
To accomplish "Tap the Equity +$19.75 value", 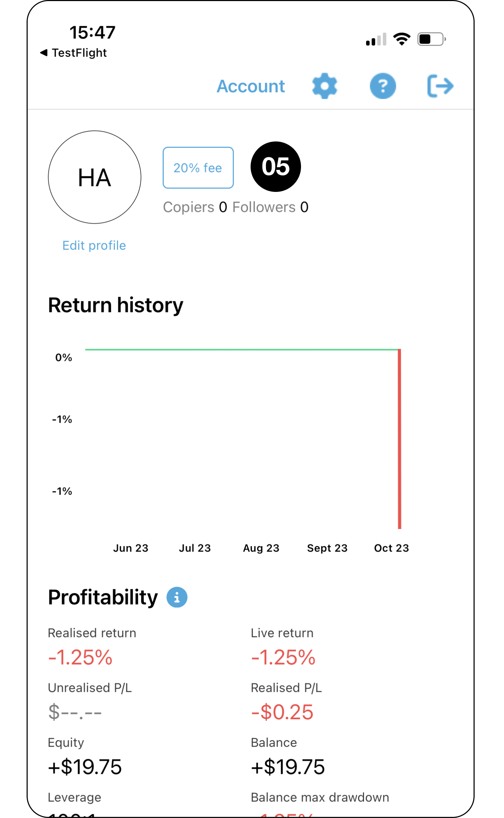I will coord(85,767).
